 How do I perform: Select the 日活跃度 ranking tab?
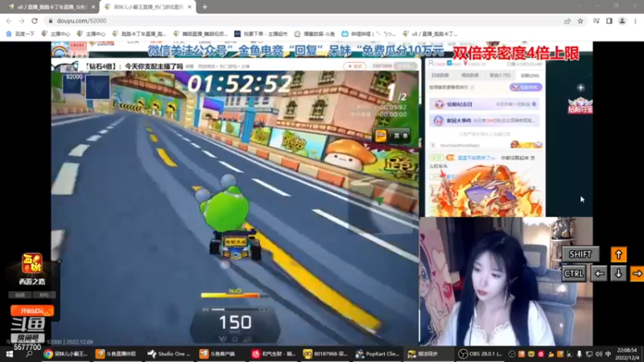click(440, 76)
